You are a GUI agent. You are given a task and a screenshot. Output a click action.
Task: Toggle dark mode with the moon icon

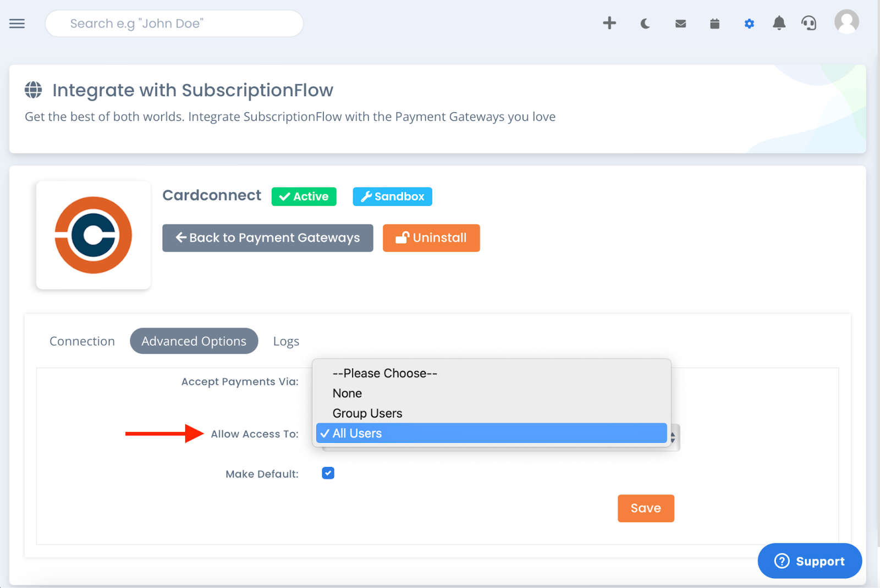[645, 24]
